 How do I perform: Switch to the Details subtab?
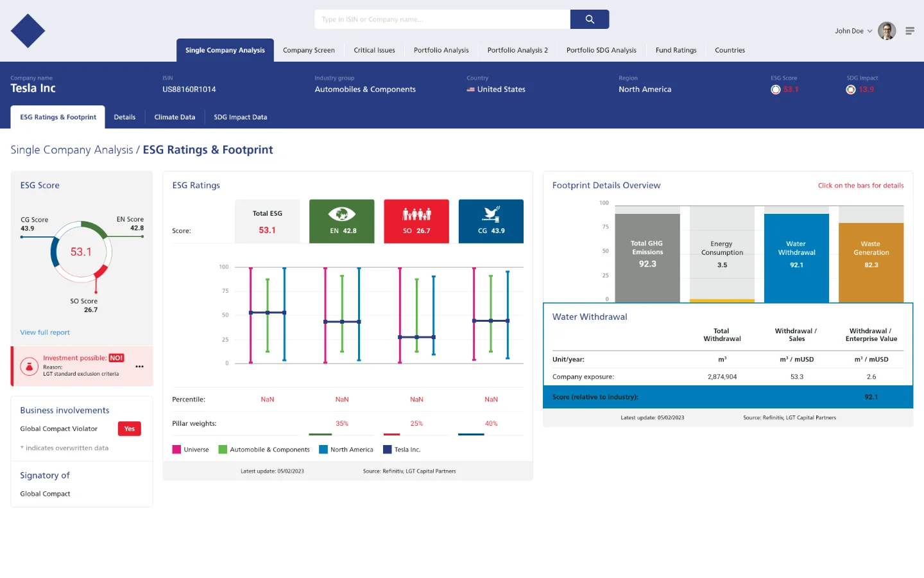124,118
